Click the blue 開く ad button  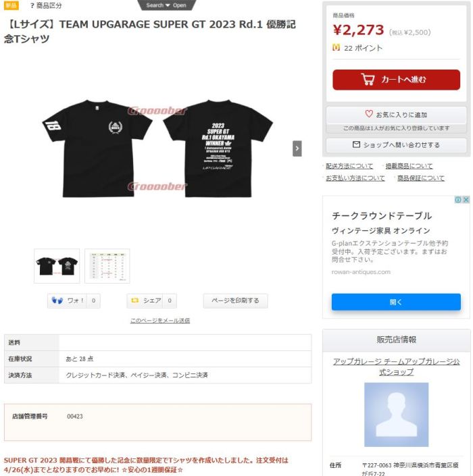point(396,302)
